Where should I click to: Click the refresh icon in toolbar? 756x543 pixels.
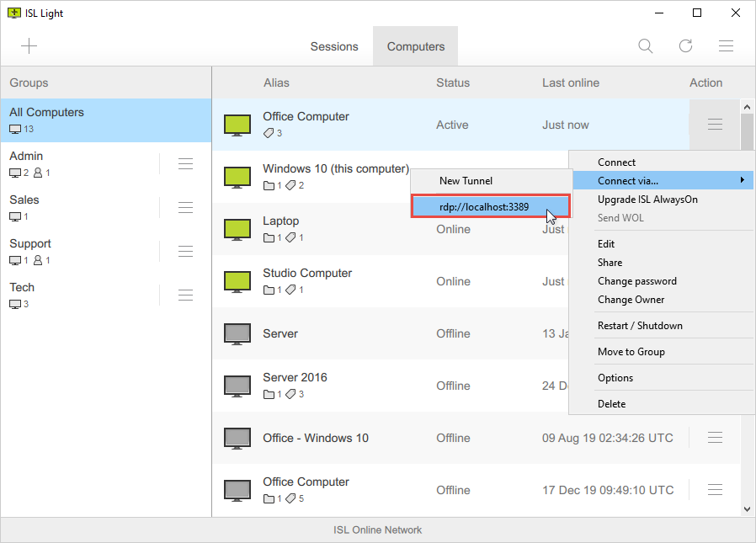685,46
